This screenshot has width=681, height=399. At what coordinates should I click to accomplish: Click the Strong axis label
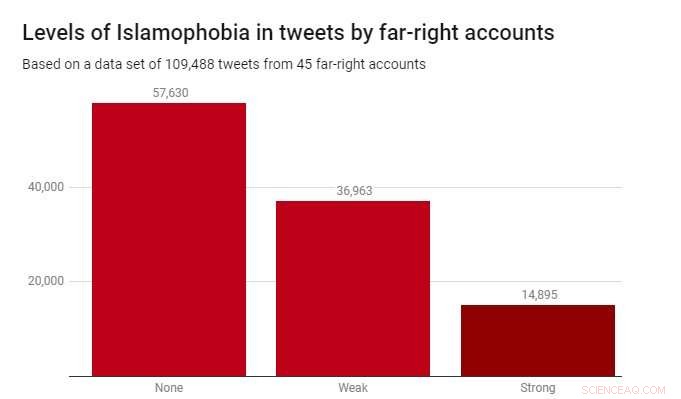coord(538,388)
